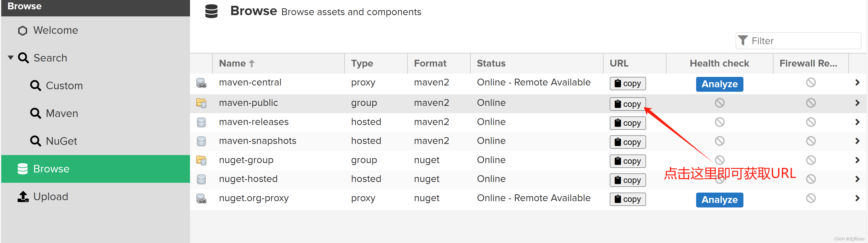The height and width of the screenshot is (243, 868).
Task: Click health check unavailable icon for maven-public
Action: click(x=720, y=103)
